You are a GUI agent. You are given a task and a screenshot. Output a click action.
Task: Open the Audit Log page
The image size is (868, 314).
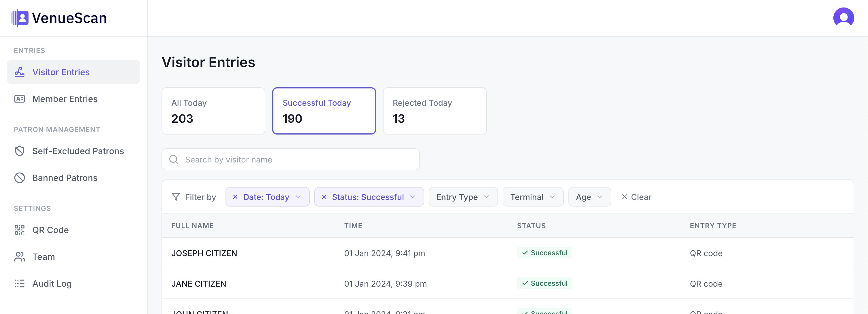(x=74, y=283)
